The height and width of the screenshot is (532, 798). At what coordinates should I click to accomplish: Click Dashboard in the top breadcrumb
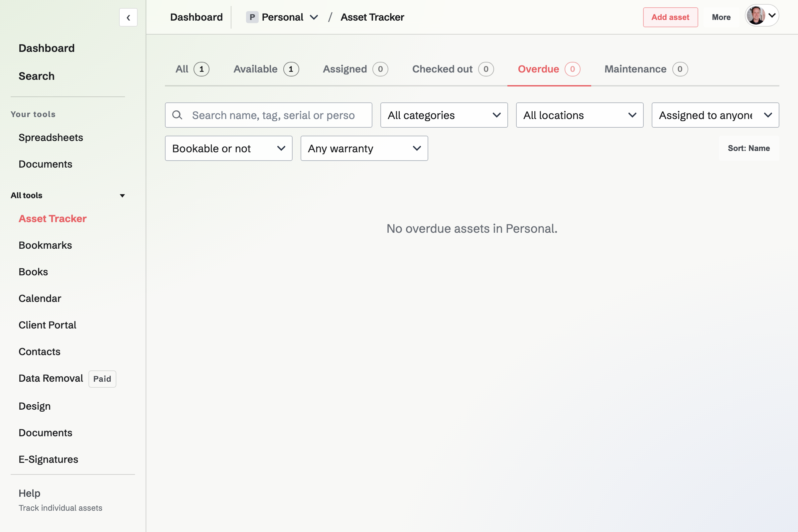(197, 17)
